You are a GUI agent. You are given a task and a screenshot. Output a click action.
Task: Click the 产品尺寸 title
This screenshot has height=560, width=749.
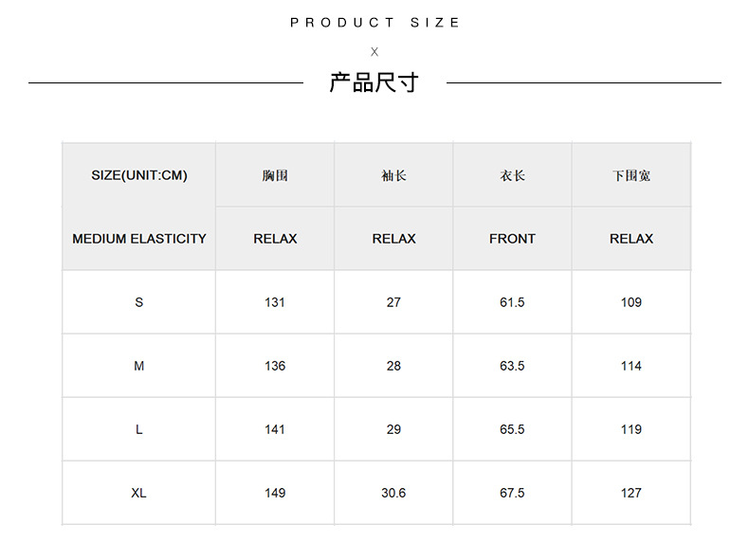click(374, 82)
